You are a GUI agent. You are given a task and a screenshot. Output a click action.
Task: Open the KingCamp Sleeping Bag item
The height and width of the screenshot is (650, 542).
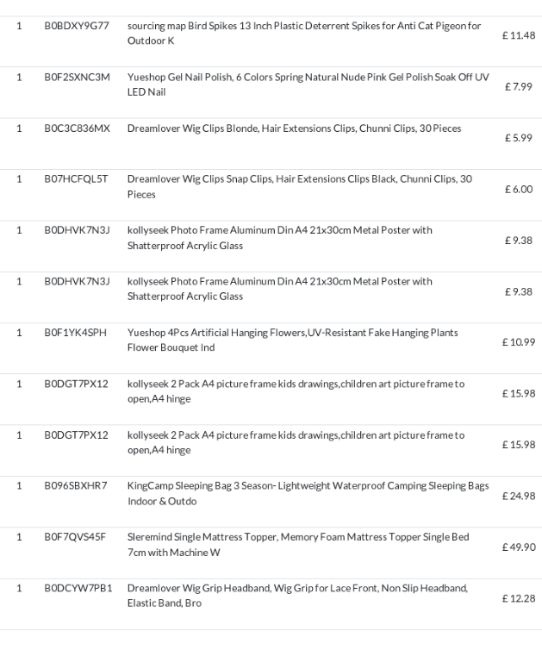(308, 493)
